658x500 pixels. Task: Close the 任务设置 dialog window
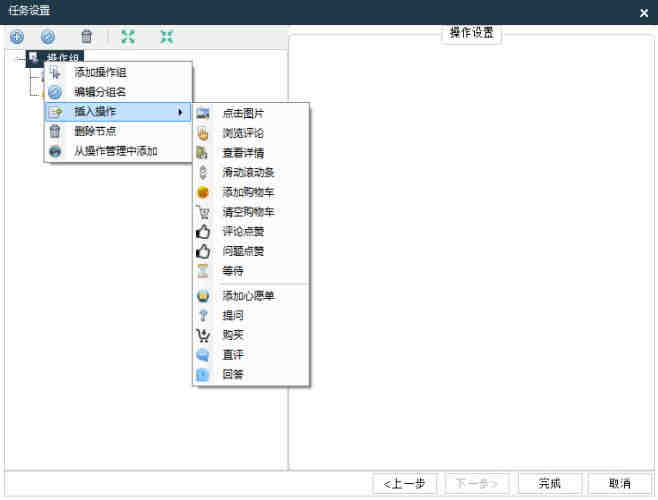click(x=644, y=13)
